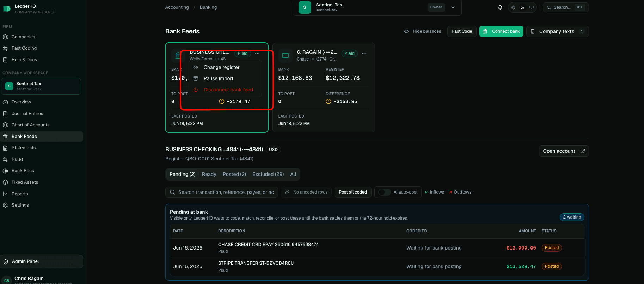Go to the Accounting breadcrumb

[177, 7]
